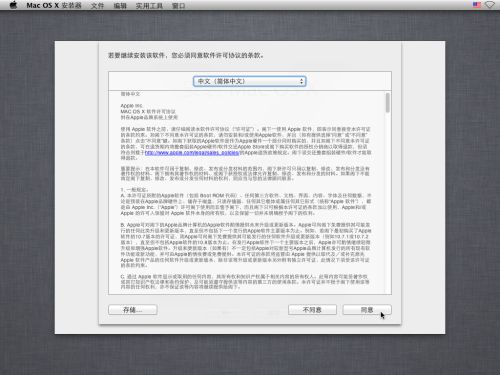Open the Wi-Fi status icon
Image resolution: width=500 pixels, height=375 pixels.
[x=490, y=5]
